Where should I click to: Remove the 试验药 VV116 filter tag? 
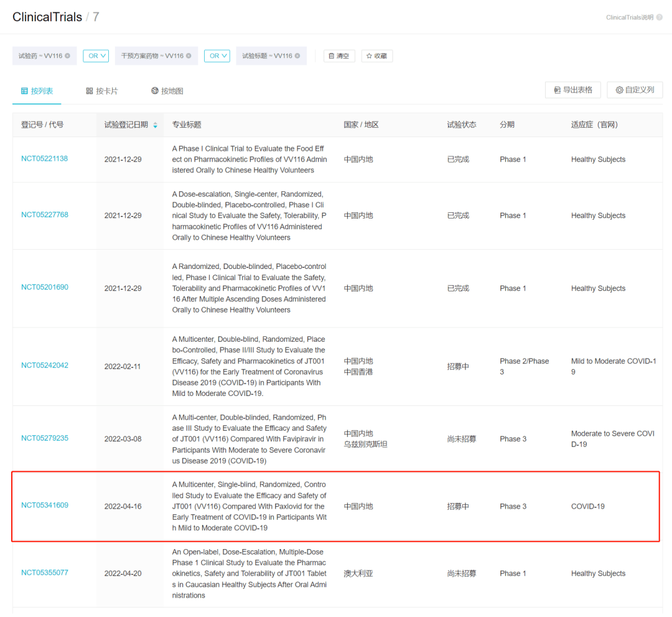(x=67, y=56)
